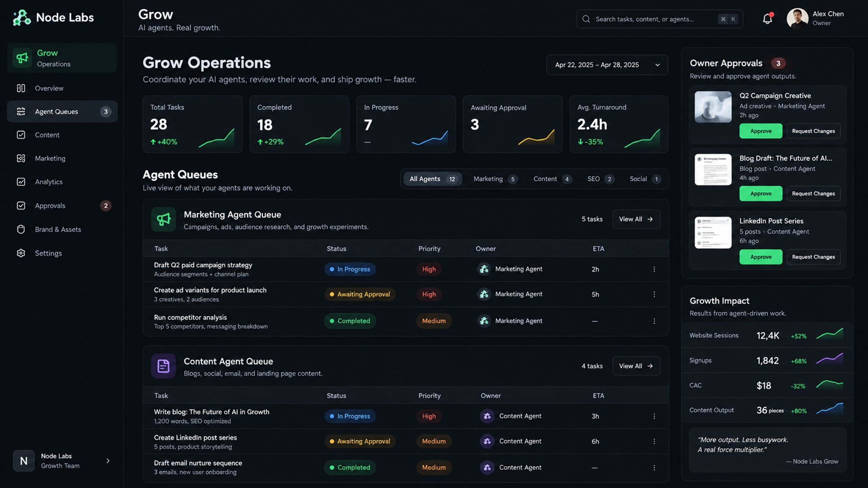Open Alex Chen profile menu
868x488 pixels.
(x=815, y=19)
